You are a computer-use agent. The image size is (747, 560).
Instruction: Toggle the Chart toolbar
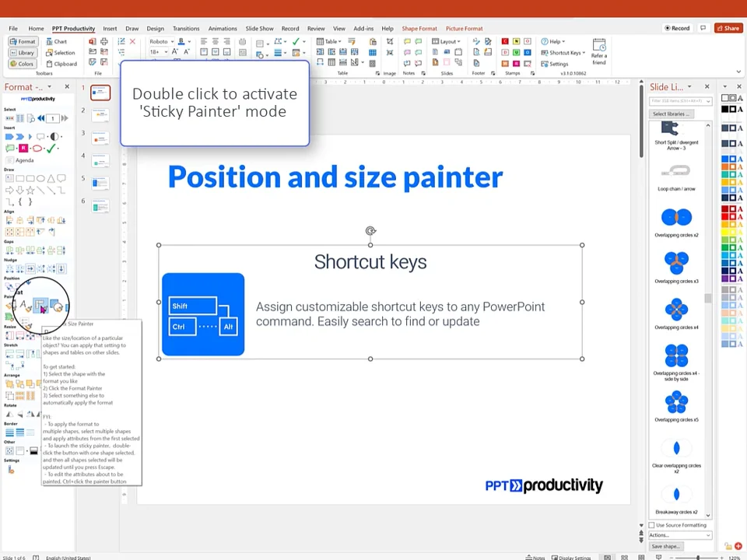point(56,41)
